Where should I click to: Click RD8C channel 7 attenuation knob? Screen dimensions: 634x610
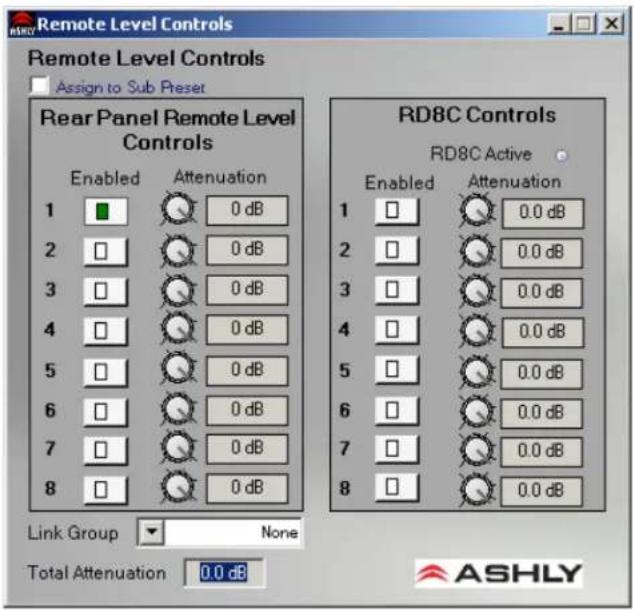point(477,450)
